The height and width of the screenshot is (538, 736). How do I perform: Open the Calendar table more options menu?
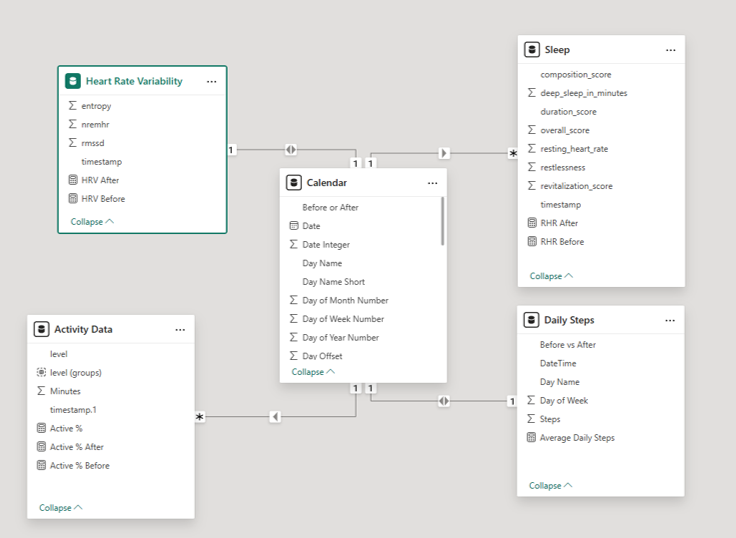[x=433, y=183]
